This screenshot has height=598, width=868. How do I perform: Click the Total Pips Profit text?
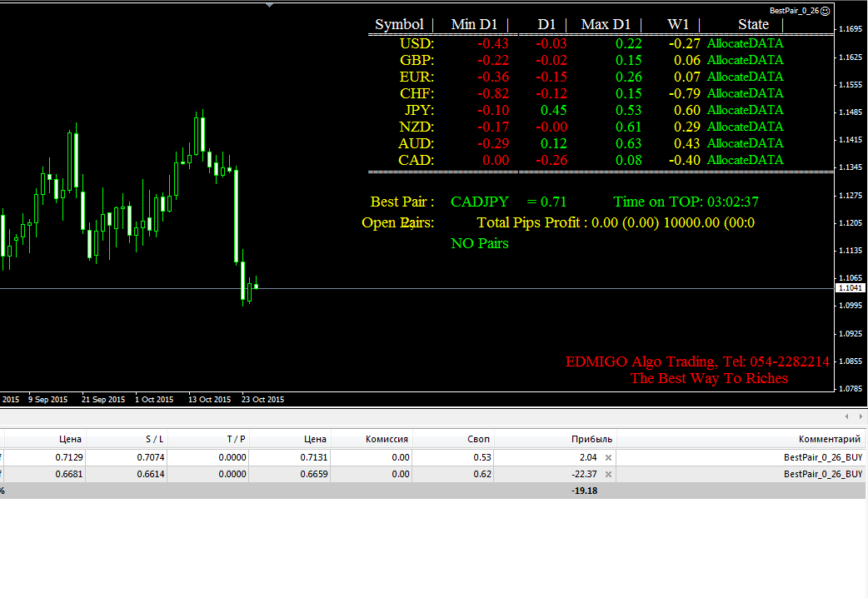(616, 222)
